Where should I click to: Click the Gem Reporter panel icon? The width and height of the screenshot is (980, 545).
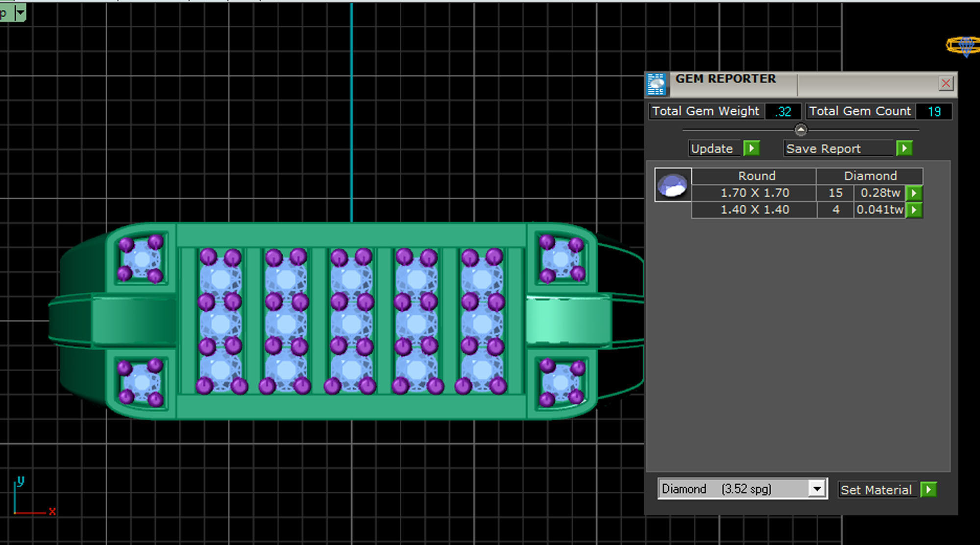pyautogui.click(x=656, y=84)
